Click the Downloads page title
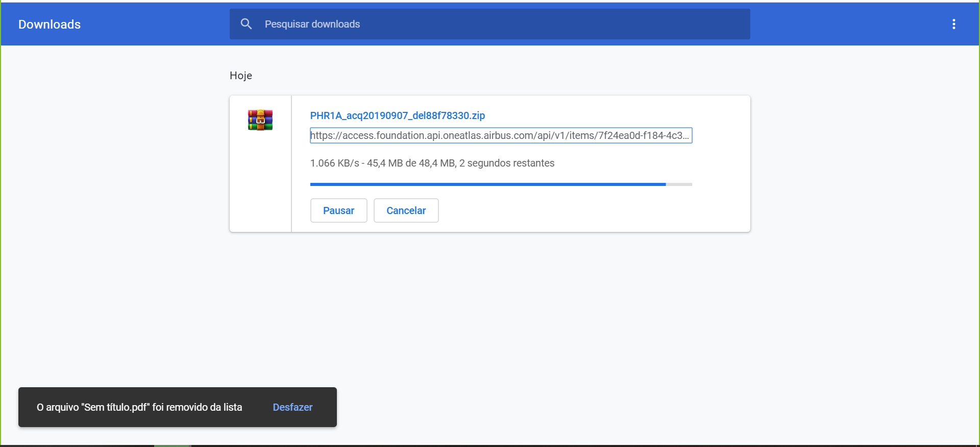This screenshot has width=980, height=447. coord(50,25)
